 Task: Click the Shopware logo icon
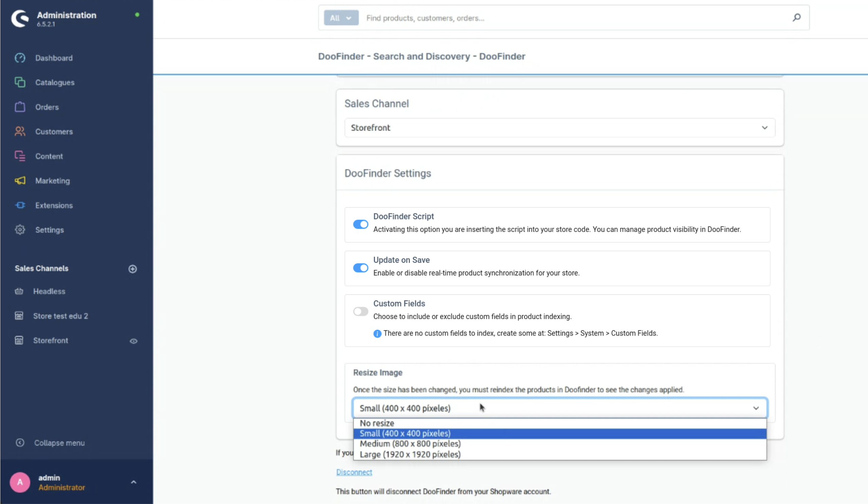pos(20,18)
